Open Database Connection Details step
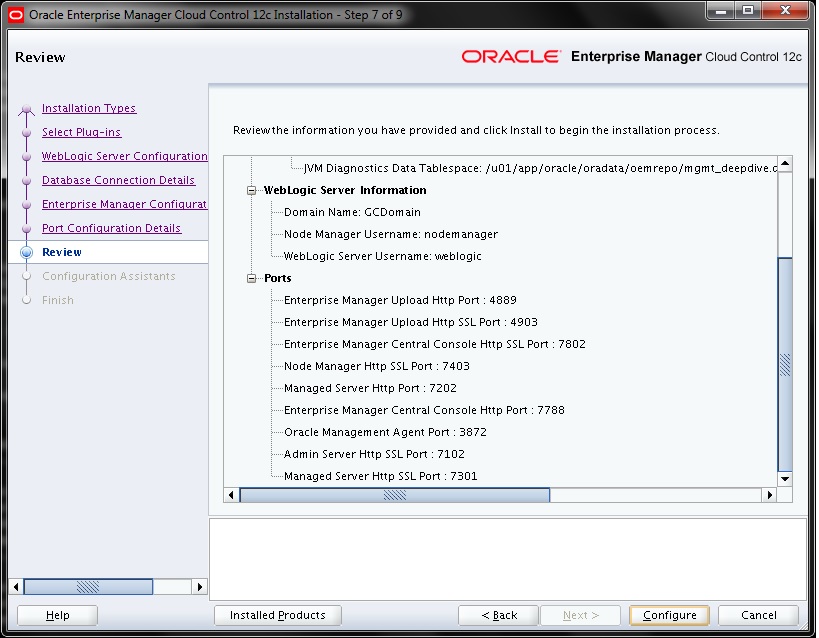Viewport: 819px width, 638px height. [118, 180]
